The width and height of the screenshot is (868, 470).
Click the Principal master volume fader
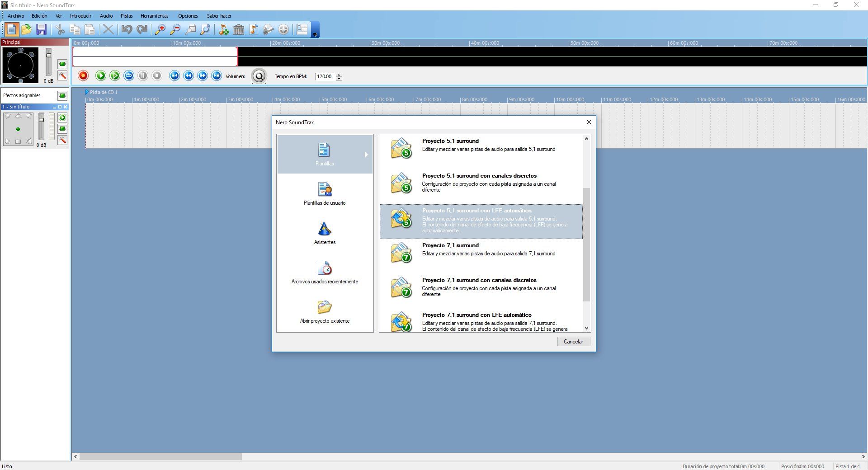coord(49,55)
